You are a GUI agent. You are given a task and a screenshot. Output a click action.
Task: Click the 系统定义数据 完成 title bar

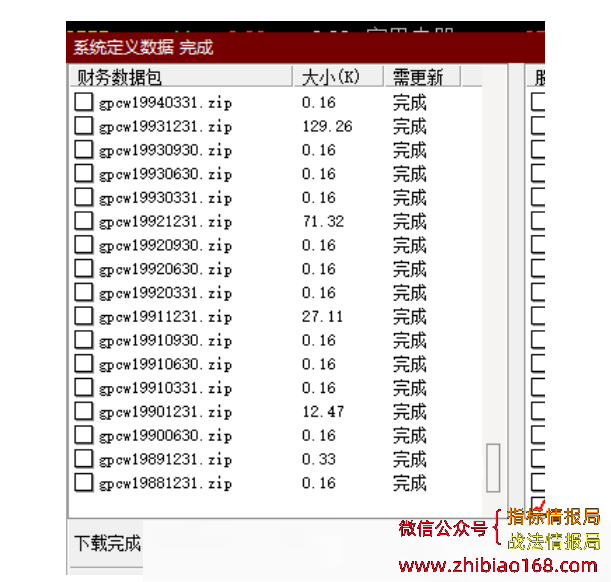pos(305,48)
